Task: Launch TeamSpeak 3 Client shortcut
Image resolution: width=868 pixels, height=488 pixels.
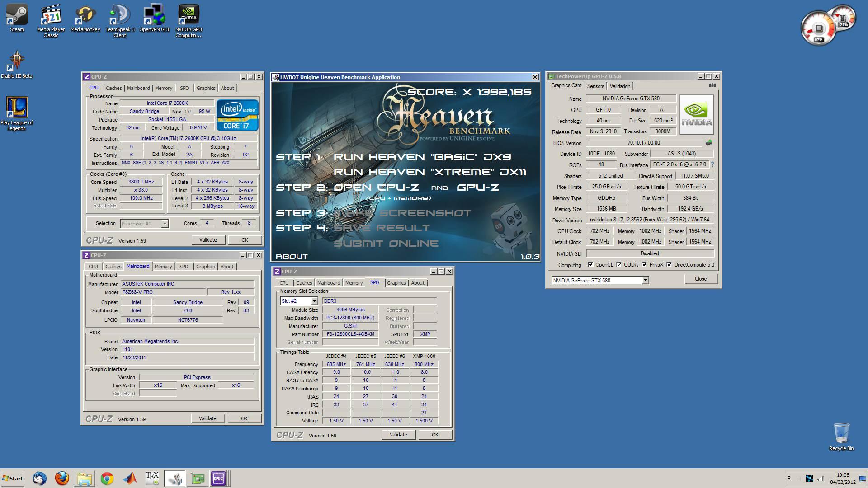Action: [x=120, y=21]
